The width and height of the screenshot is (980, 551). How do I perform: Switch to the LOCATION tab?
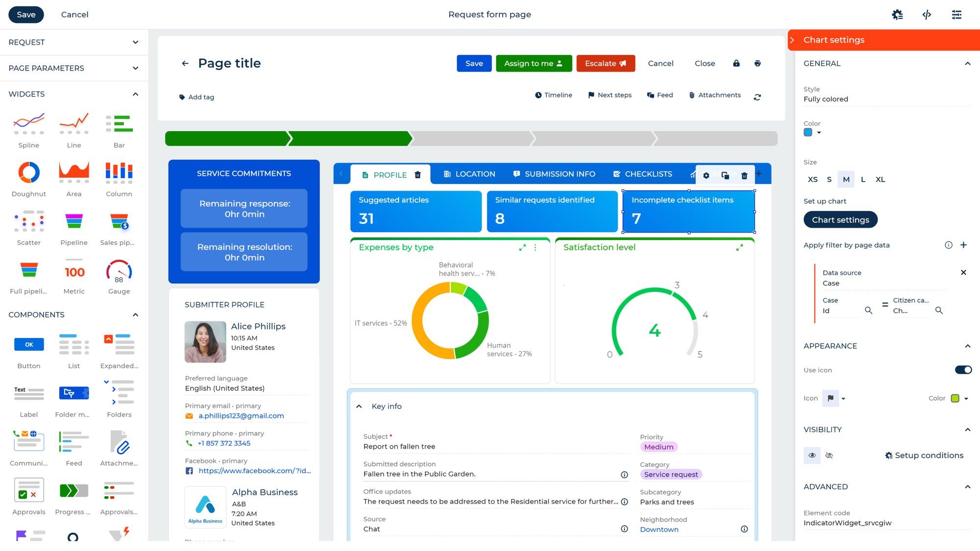pyautogui.click(x=469, y=174)
